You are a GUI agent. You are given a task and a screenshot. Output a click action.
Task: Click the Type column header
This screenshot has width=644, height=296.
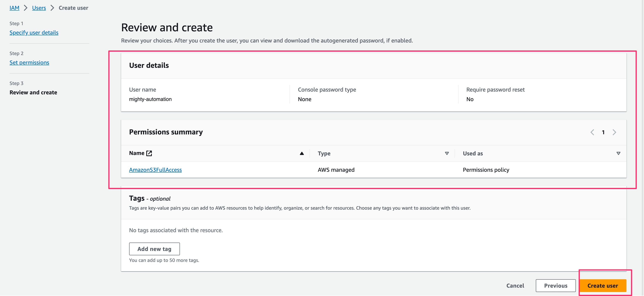324,153
